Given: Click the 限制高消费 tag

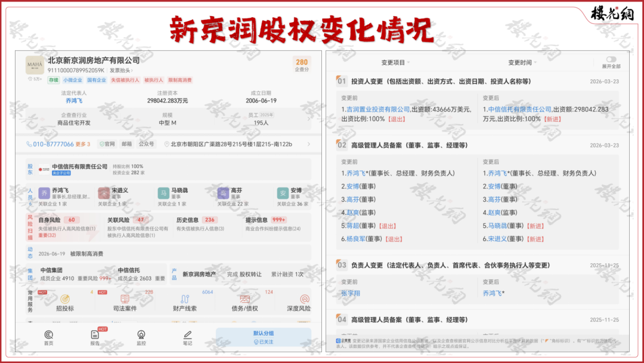Looking at the screenshot, I should (x=180, y=80).
